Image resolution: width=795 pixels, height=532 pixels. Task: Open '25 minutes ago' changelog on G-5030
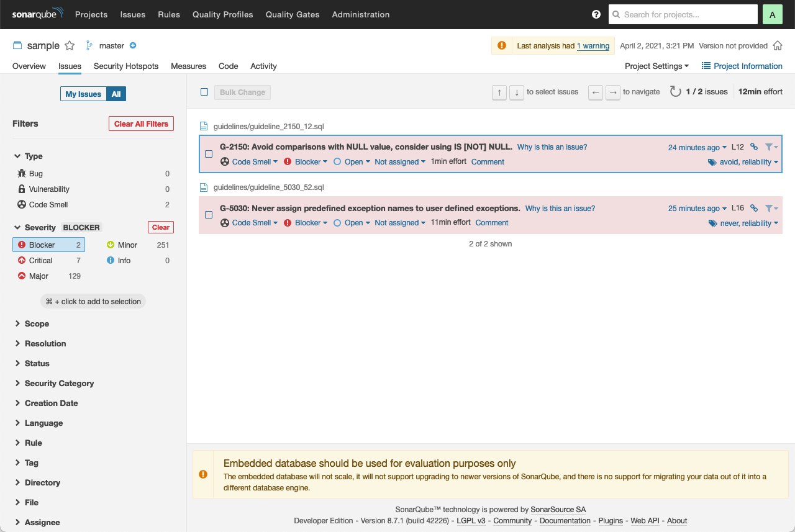(697, 209)
